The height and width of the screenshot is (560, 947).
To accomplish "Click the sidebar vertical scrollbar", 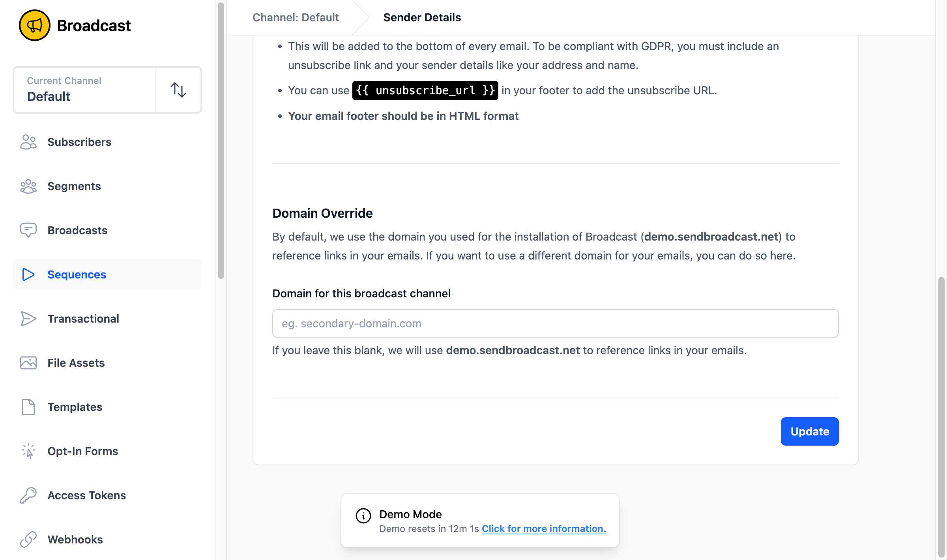I will click(x=221, y=140).
